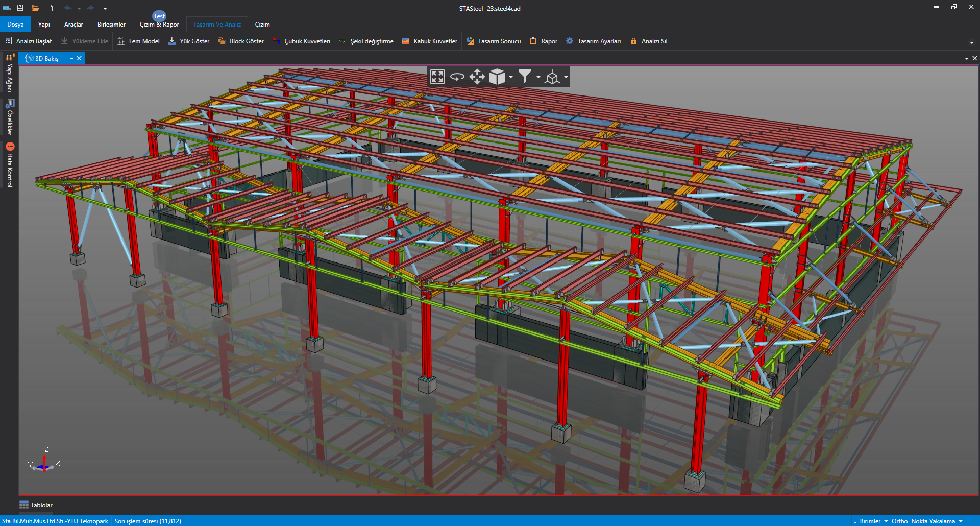Click the wireframe perspective box icon
This screenshot has width=980, height=526.
[x=552, y=77]
